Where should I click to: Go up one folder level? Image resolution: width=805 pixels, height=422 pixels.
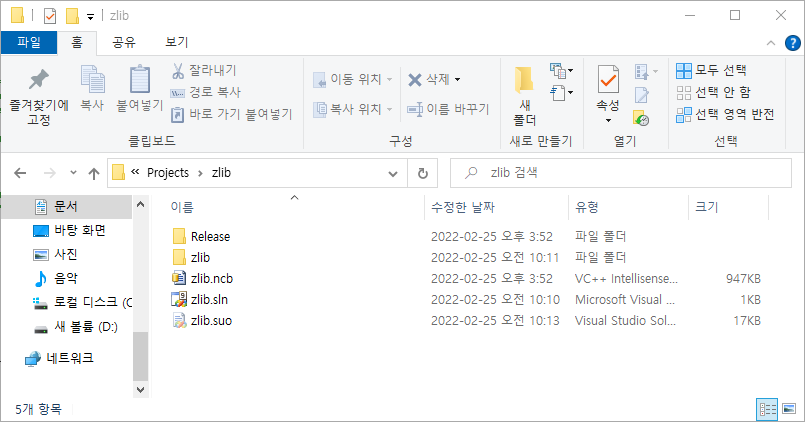(93, 174)
